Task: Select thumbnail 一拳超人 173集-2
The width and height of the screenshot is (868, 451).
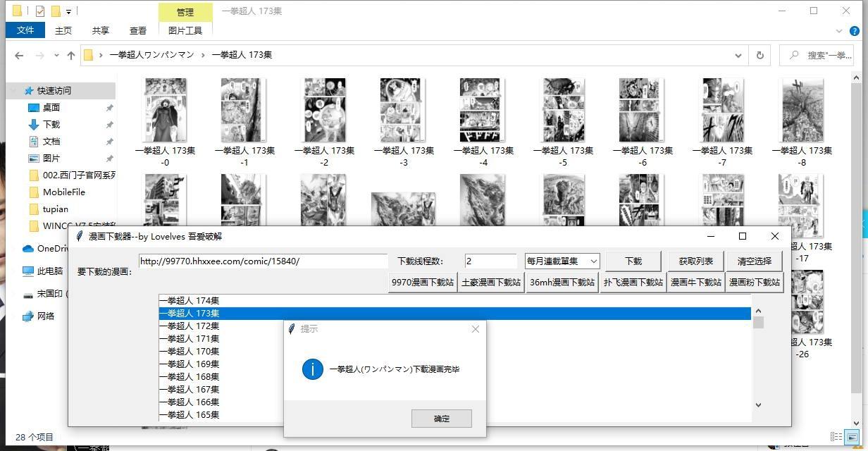Action: coord(324,121)
